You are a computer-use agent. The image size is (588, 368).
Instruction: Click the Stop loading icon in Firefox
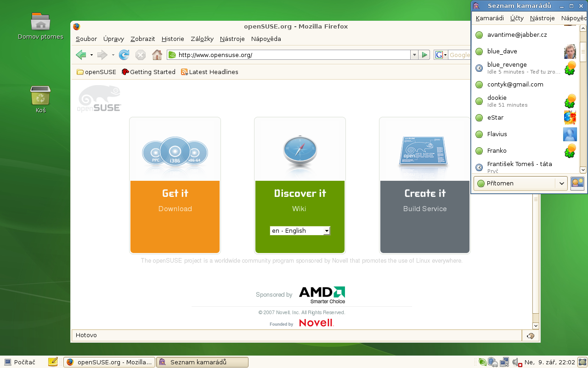pos(141,55)
